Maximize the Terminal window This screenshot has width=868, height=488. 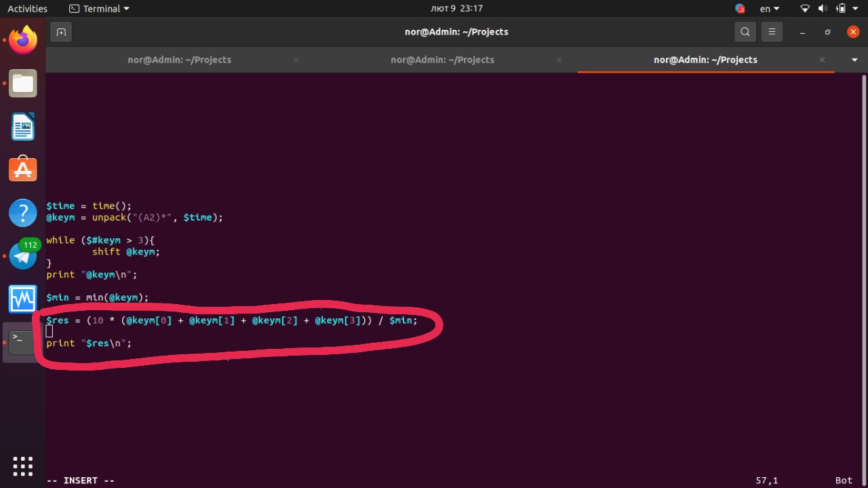827,32
